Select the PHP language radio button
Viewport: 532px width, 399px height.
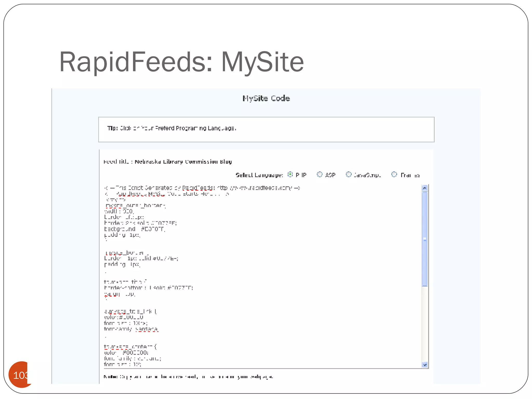point(290,174)
